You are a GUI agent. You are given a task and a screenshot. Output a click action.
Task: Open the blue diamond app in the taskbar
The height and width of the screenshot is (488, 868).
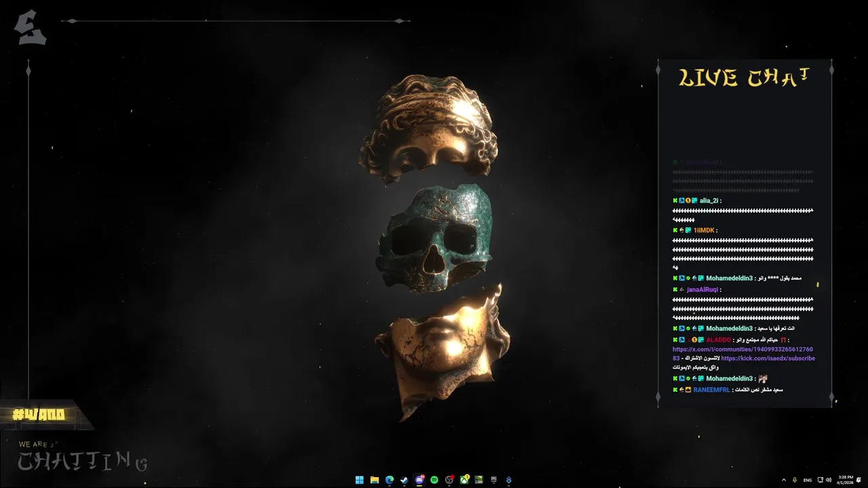click(x=509, y=480)
